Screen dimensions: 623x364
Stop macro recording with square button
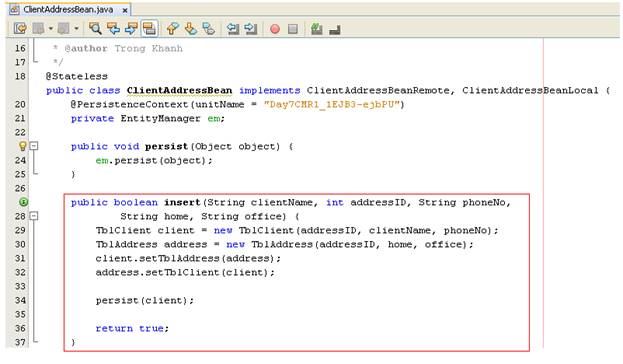point(293,29)
